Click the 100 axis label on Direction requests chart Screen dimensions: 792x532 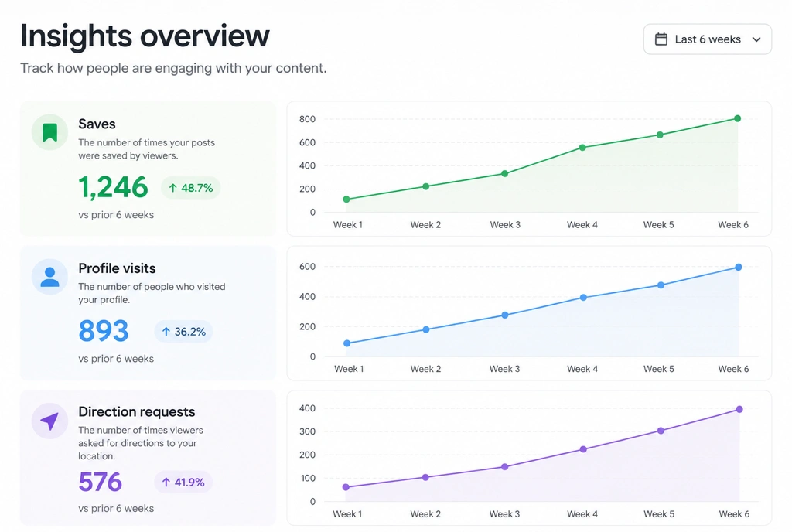click(x=308, y=478)
